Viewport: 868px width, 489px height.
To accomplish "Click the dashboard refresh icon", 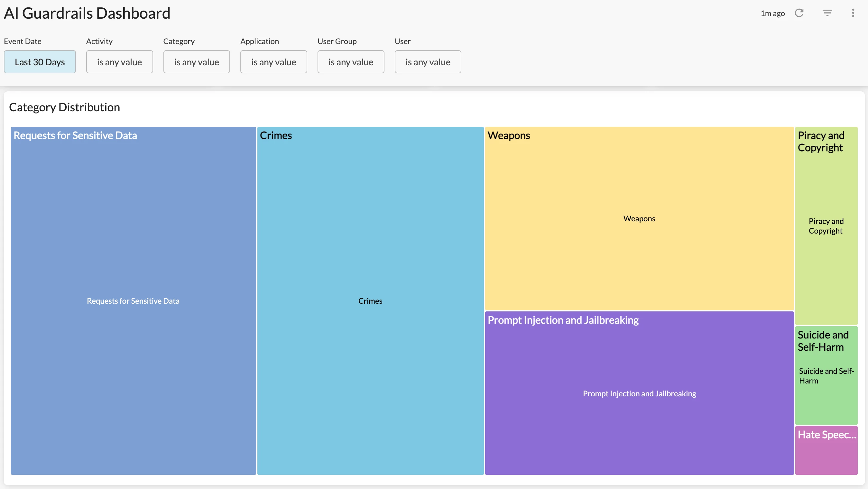I will [x=799, y=13].
